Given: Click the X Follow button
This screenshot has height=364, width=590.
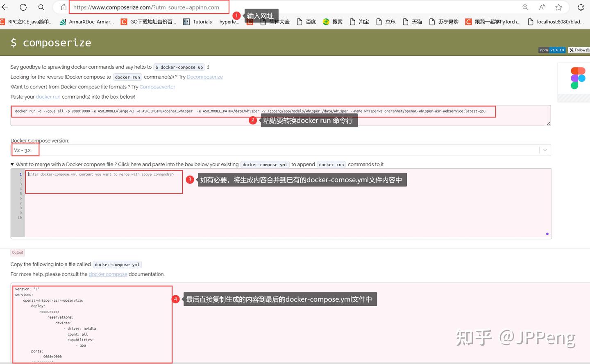Looking at the screenshot, I should click(x=579, y=50).
